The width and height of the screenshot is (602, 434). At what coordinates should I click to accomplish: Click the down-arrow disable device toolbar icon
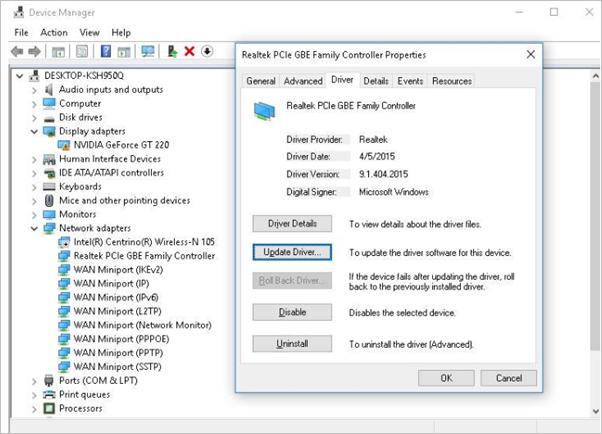(206, 52)
